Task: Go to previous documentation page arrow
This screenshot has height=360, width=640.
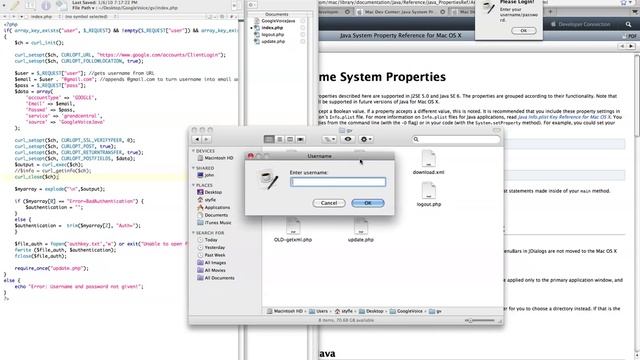Action: coord(622,46)
